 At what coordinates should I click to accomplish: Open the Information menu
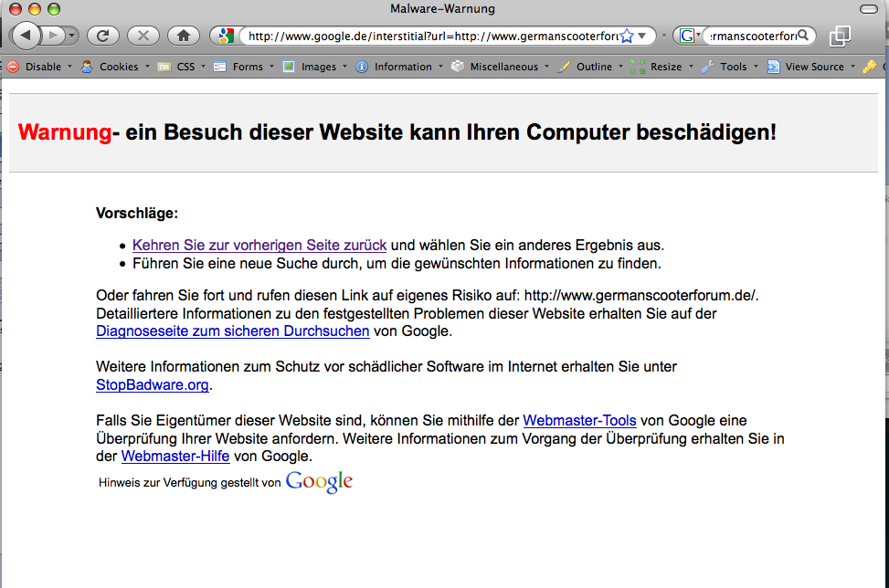coord(403,67)
